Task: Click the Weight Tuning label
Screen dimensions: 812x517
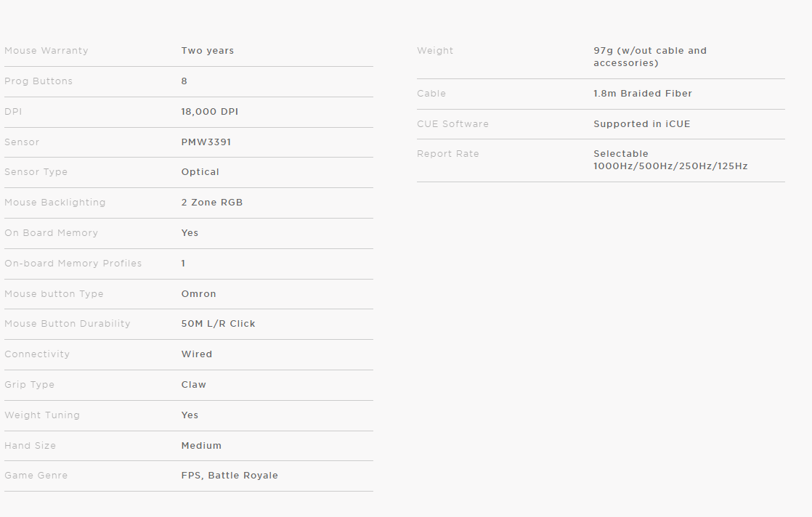Action: 42,415
